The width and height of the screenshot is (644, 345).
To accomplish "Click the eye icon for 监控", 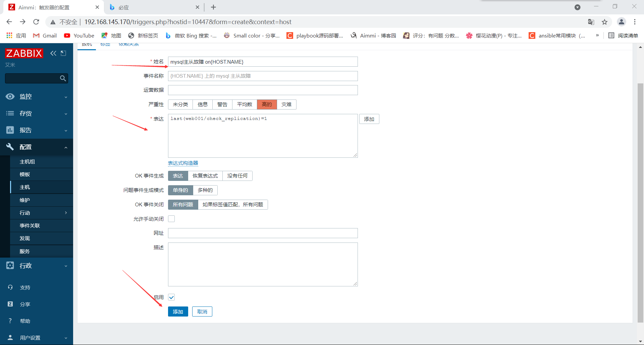I will coord(10,96).
